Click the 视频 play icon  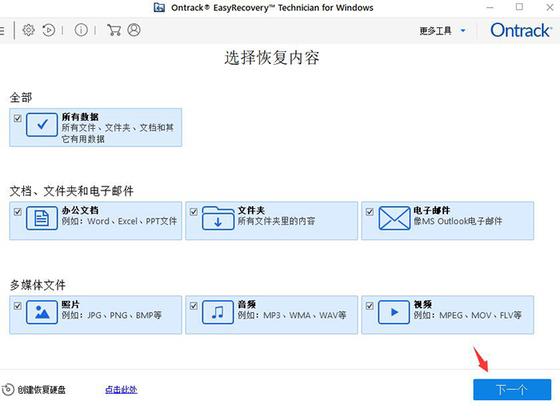pyautogui.click(x=394, y=312)
